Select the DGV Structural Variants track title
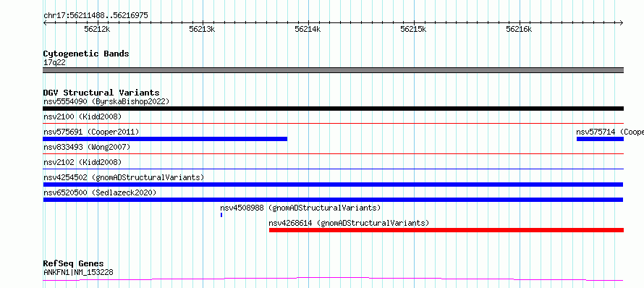The height and width of the screenshot is (288, 644). [x=101, y=93]
